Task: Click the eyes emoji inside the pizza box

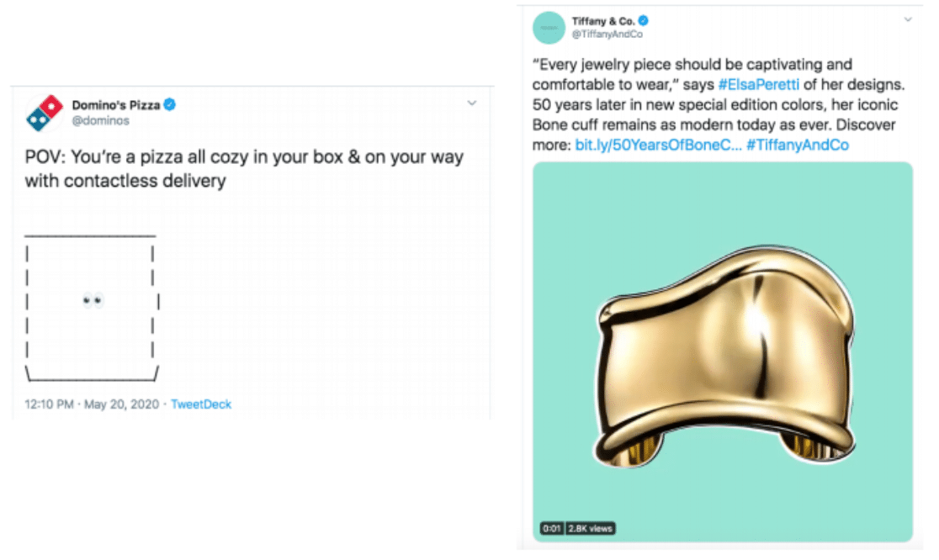Action: (x=93, y=301)
